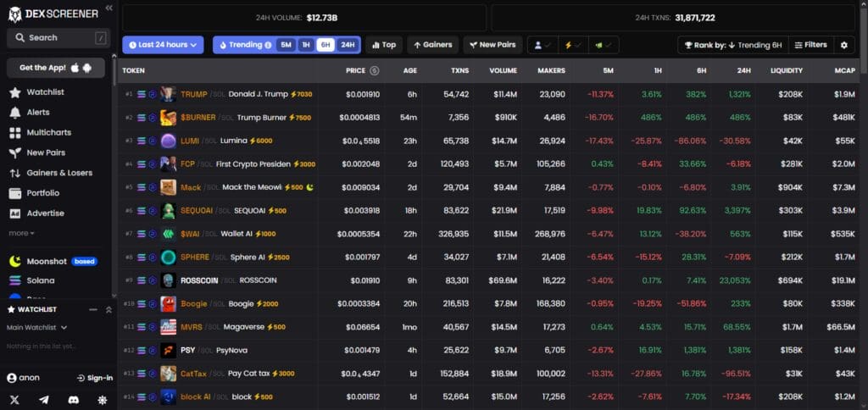868x410 pixels.
Task: Toggle the megaphone ads filter
Action: click(603, 46)
